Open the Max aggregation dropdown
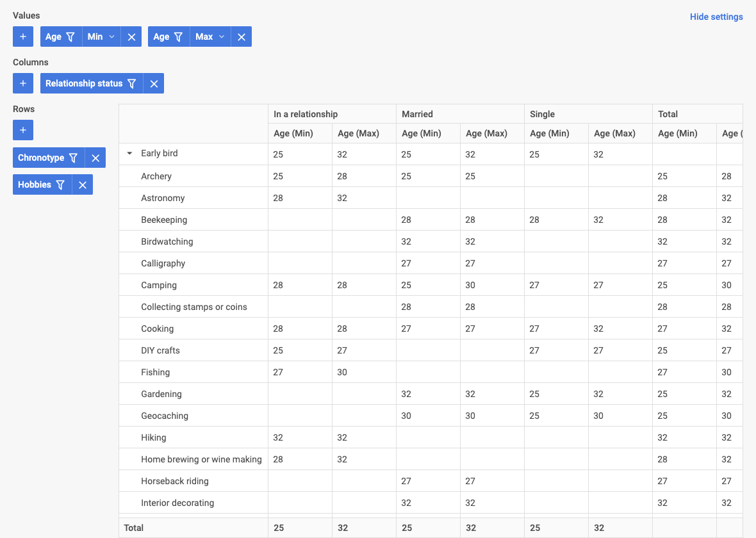This screenshot has width=756, height=538. [211, 37]
